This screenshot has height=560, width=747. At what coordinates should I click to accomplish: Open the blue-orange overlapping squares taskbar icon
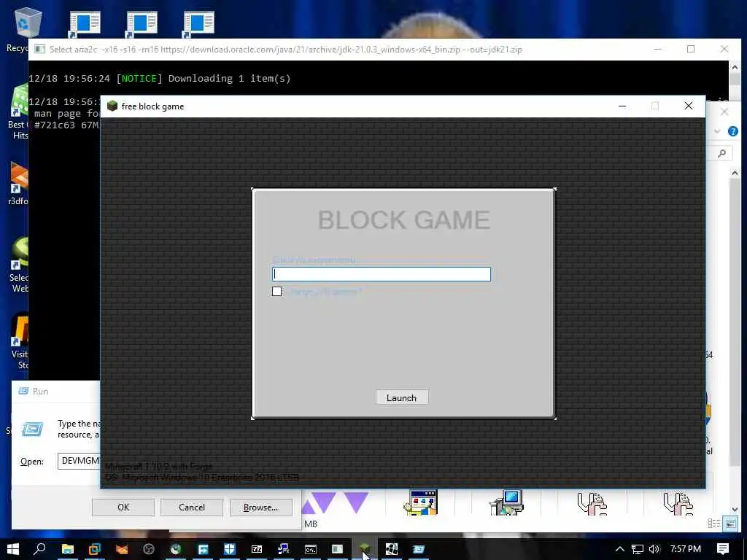pyautogui.click(x=94, y=549)
